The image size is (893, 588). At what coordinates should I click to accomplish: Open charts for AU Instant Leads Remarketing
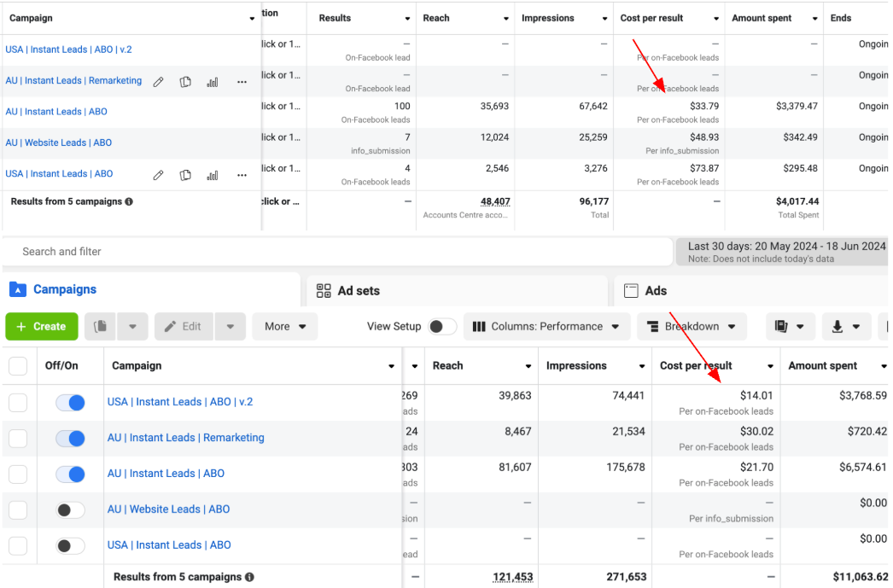[x=213, y=82]
